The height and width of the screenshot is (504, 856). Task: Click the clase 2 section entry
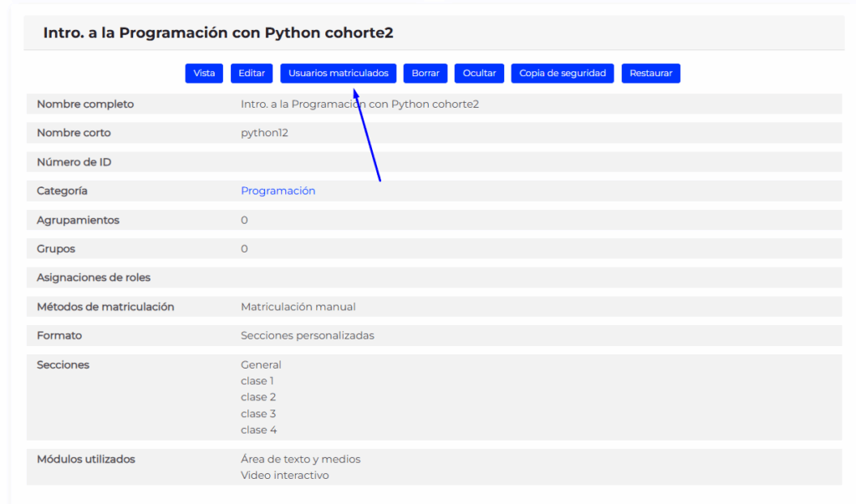[x=257, y=397]
